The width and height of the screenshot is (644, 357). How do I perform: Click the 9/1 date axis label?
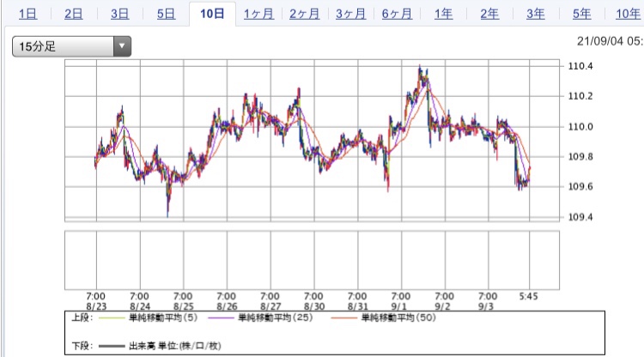398,306
